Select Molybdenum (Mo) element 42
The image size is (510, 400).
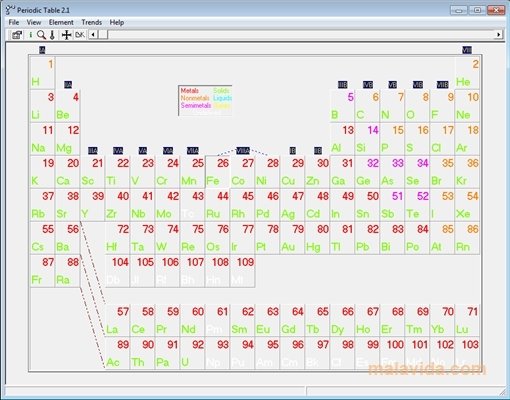click(x=167, y=205)
